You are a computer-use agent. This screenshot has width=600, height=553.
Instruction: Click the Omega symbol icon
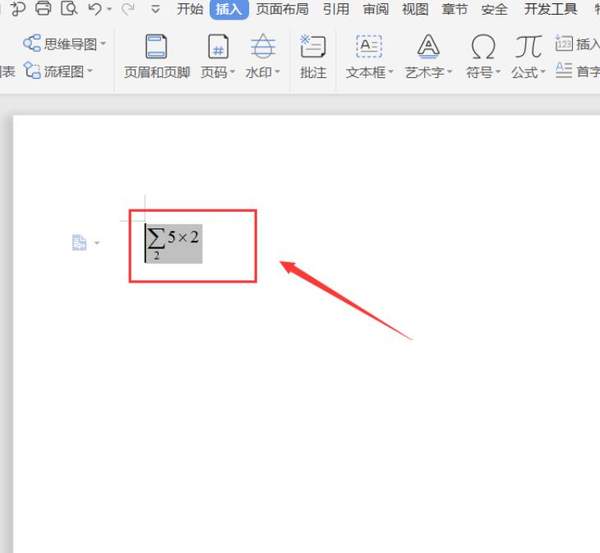pos(483,47)
